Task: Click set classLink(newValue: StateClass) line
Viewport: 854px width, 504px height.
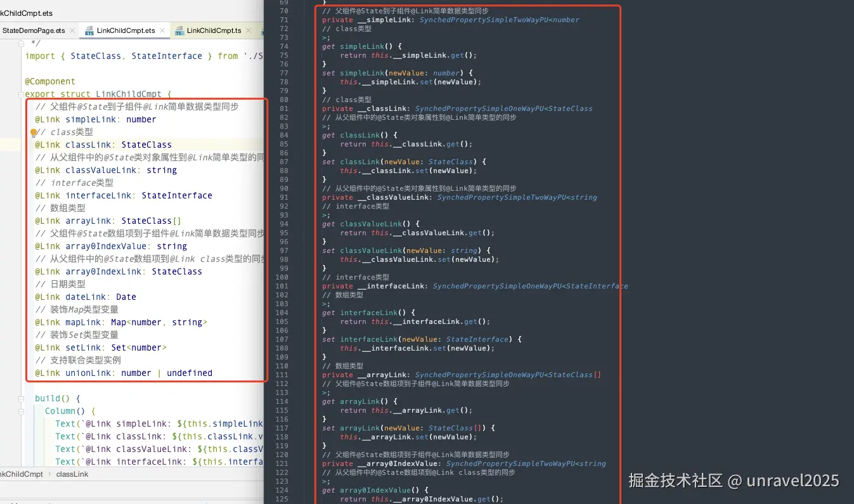Action: [x=404, y=162]
